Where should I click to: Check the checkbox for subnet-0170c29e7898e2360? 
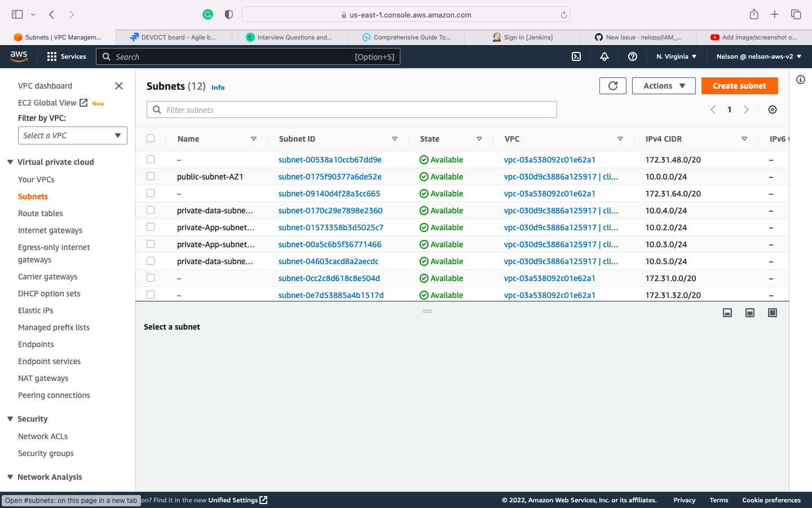(x=151, y=210)
